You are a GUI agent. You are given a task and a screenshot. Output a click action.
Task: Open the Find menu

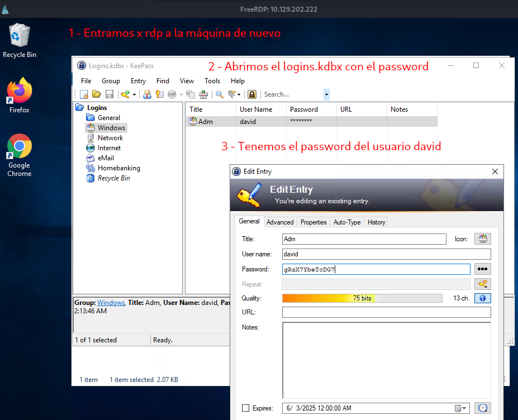[x=163, y=81]
